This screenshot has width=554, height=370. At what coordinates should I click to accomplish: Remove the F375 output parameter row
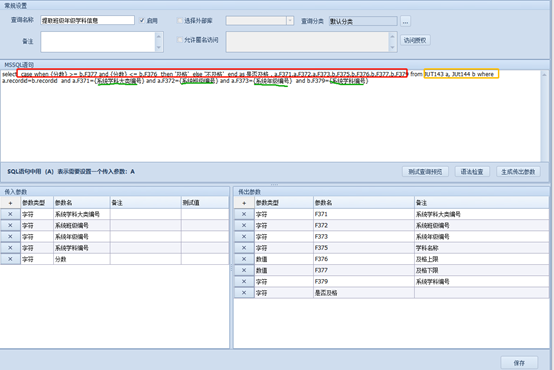click(244, 248)
